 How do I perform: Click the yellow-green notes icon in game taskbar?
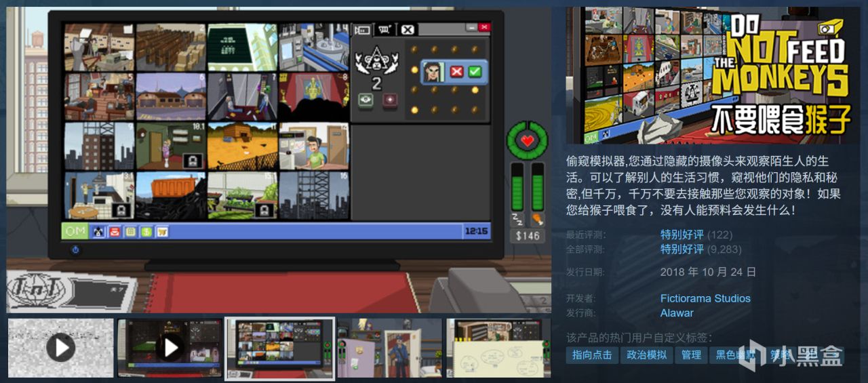(x=130, y=232)
